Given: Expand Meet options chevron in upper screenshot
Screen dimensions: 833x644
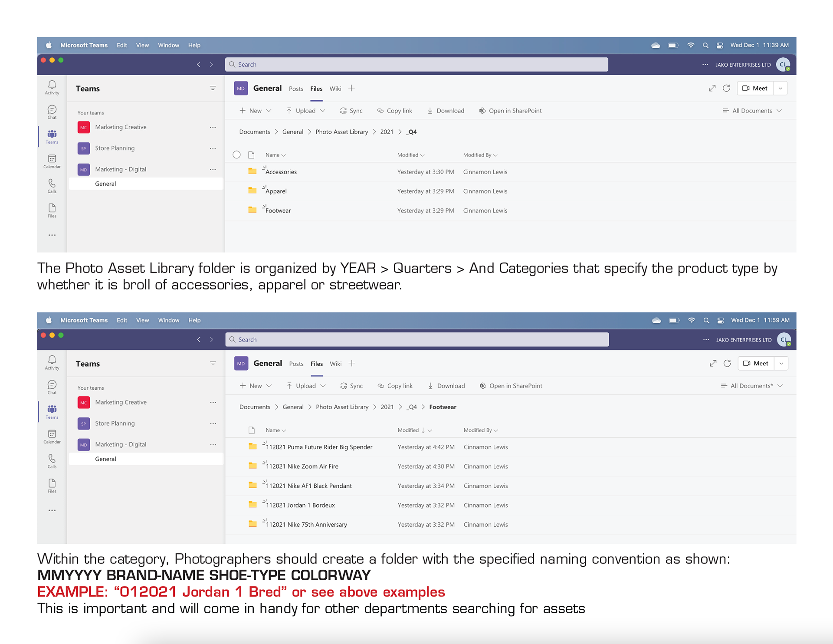Looking at the screenshot, I should [x=781, y=88].
